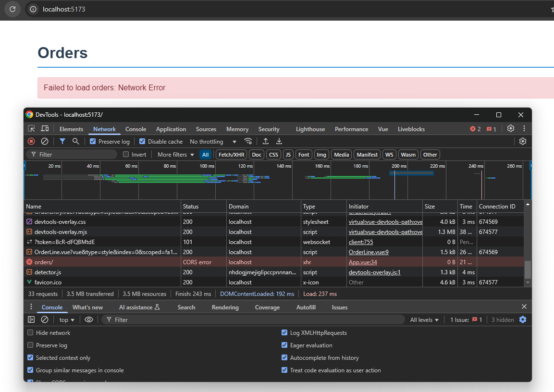Enable the Invert filter checkbox
This screenshot has width=554, height=392.
coord(126,155)
